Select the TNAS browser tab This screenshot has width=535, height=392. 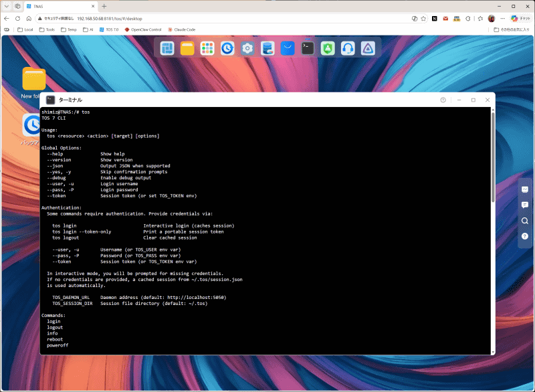point(60,6)
